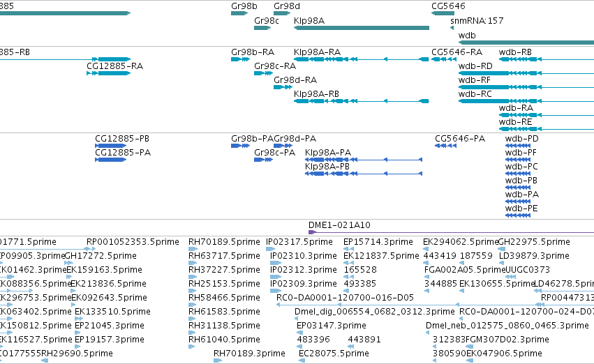This screenshot has height=364, width=594.
Task: Select the EC28075.5prime EST label
Action: [x=334, y=354]
